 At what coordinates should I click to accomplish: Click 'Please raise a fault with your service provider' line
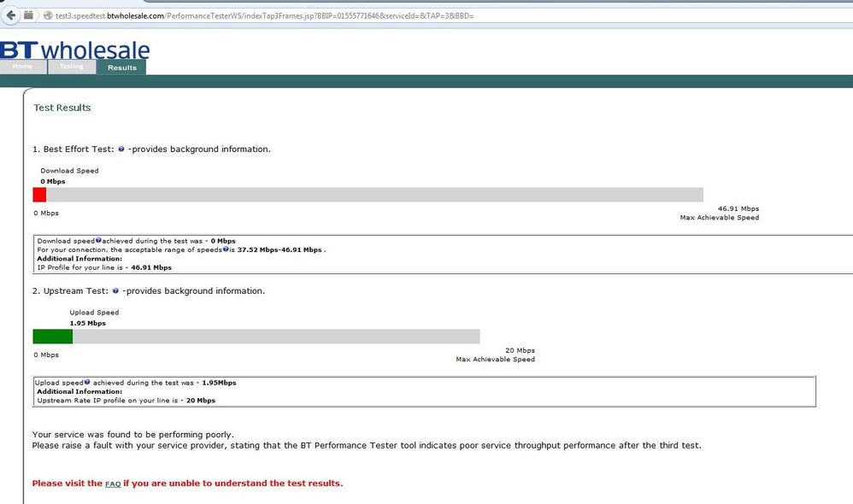[x=367, y=445]
